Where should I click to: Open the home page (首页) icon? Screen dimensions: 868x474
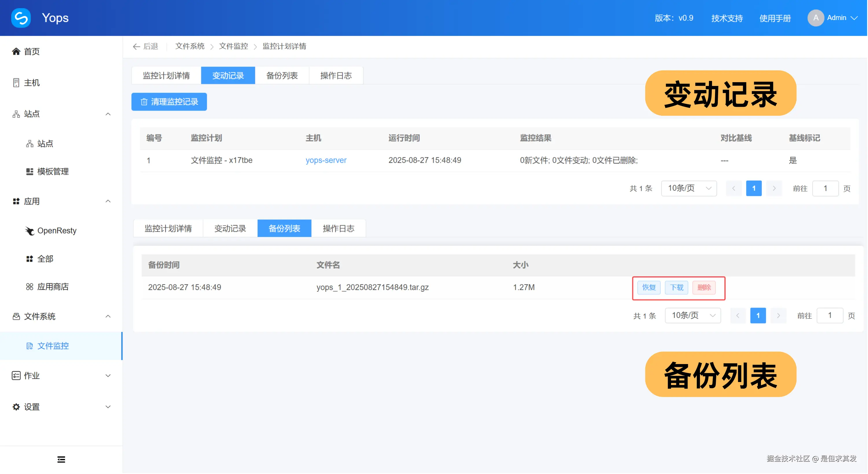coord(16,51)
